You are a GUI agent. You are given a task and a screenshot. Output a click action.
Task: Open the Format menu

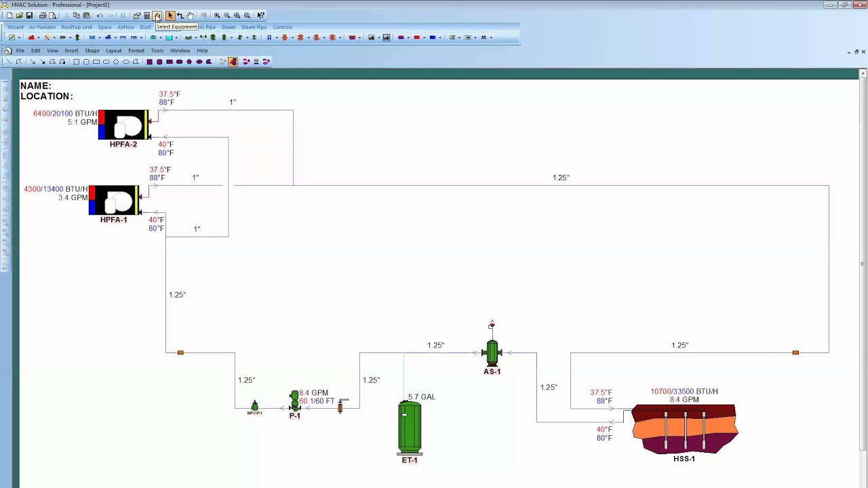click(136, 51)
